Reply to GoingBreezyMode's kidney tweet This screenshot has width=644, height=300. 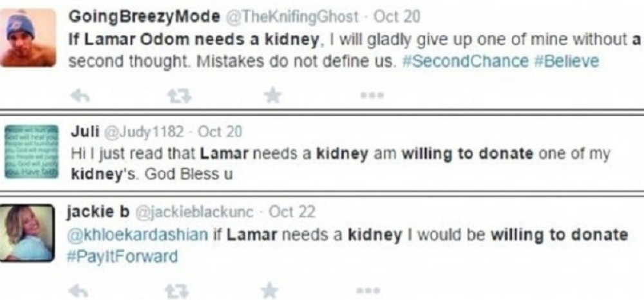[x=79, y=95]
